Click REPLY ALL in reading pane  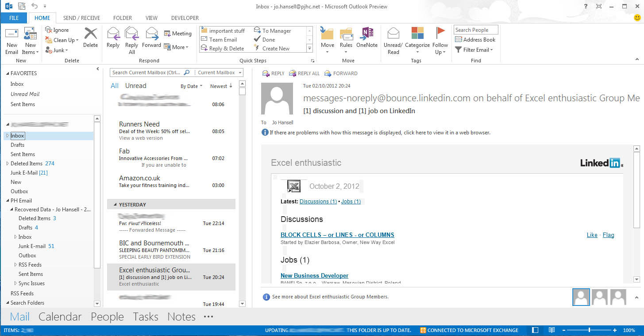(x=304, y=73)
